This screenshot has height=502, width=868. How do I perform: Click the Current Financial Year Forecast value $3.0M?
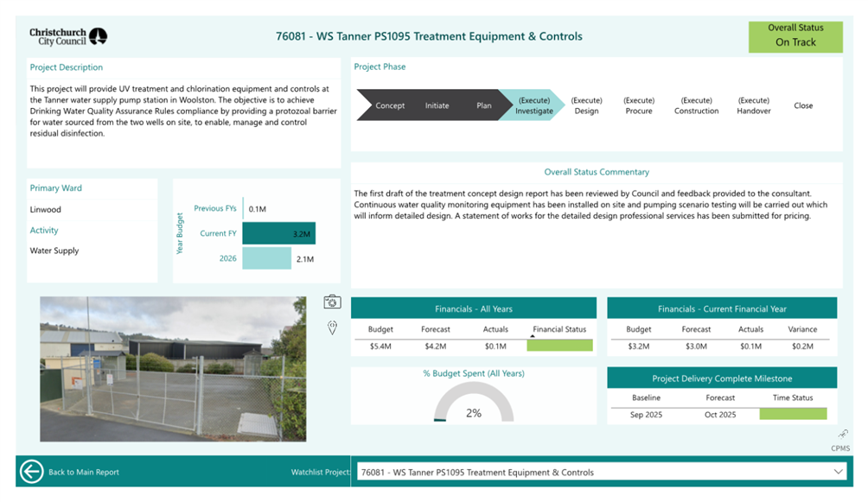696,346
